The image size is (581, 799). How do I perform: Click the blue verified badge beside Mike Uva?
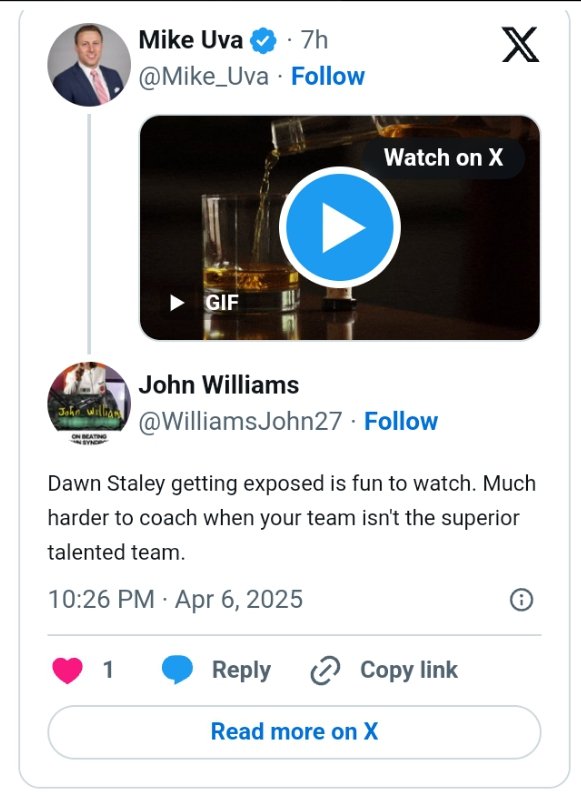tap(263, 40)
